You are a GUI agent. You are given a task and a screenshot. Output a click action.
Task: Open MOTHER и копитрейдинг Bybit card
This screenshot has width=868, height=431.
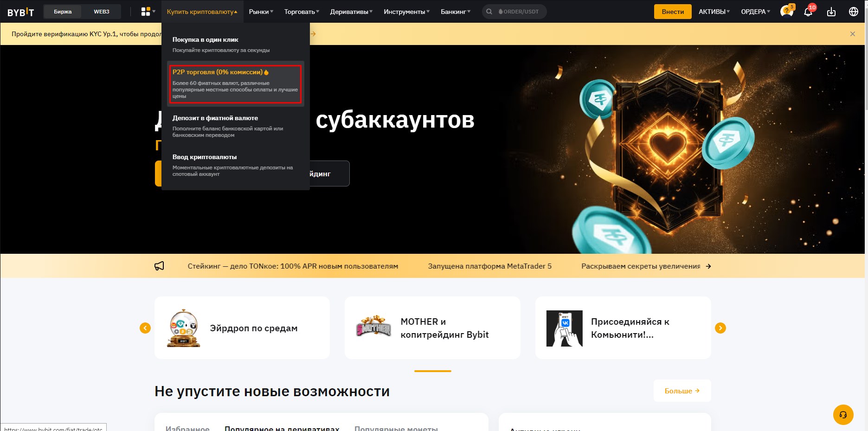[x=432, y=328]
